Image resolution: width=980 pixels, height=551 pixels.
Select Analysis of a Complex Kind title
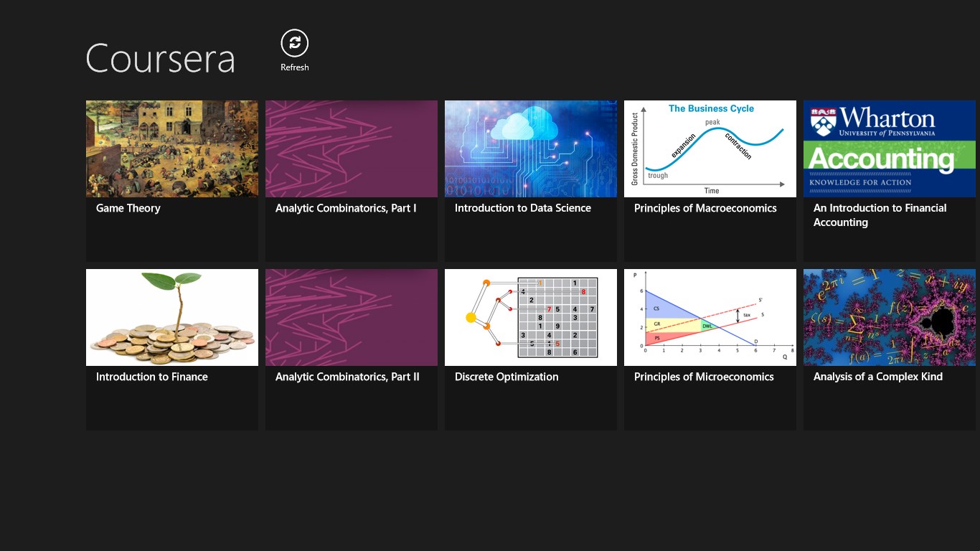point(877,377)
